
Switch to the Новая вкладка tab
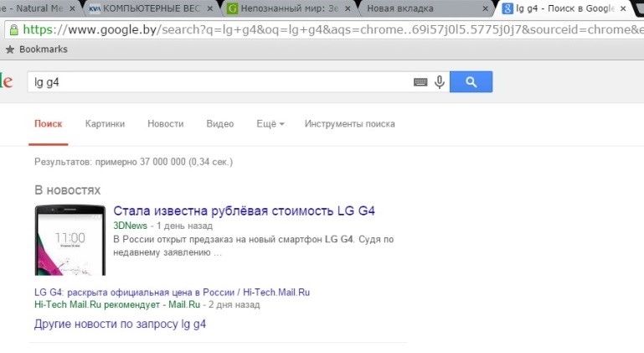(x=427, y=8)
